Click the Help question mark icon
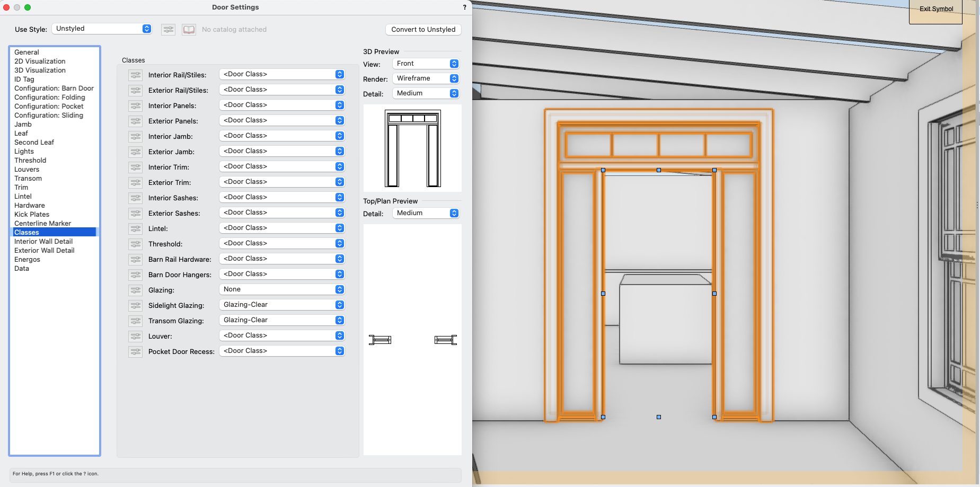This screenshot has height=487, width=980. (x=464, y=7)
